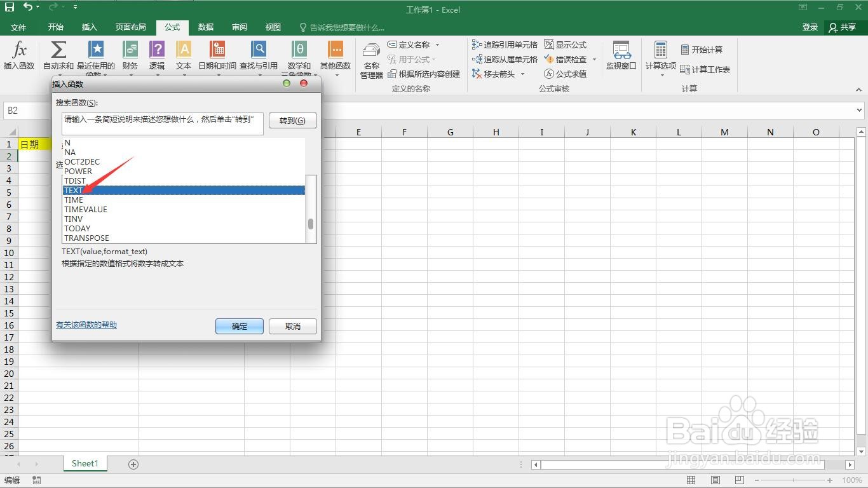Screen dimensions: 868x488
Task: Click Error Checking (错误检查)
Action: pyautogui.click(x=566, y=59)
